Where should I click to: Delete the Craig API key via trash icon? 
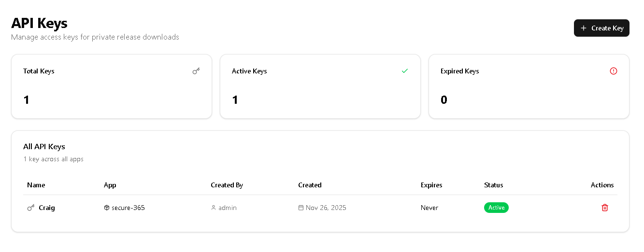[x=604, y=208]
